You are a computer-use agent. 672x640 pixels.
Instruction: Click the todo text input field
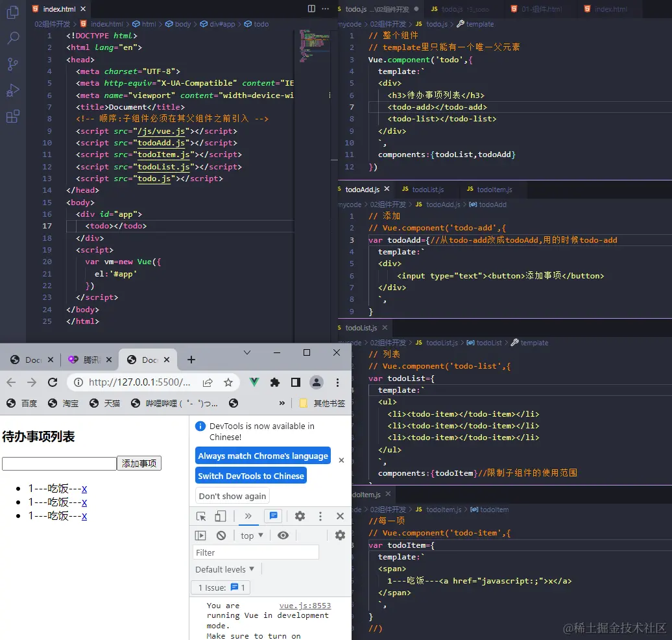pos(59,463)
